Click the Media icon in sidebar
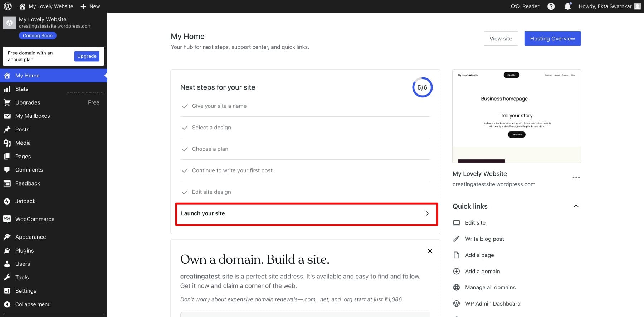Screen dimensions: 644x317 (x=7, y=143)
